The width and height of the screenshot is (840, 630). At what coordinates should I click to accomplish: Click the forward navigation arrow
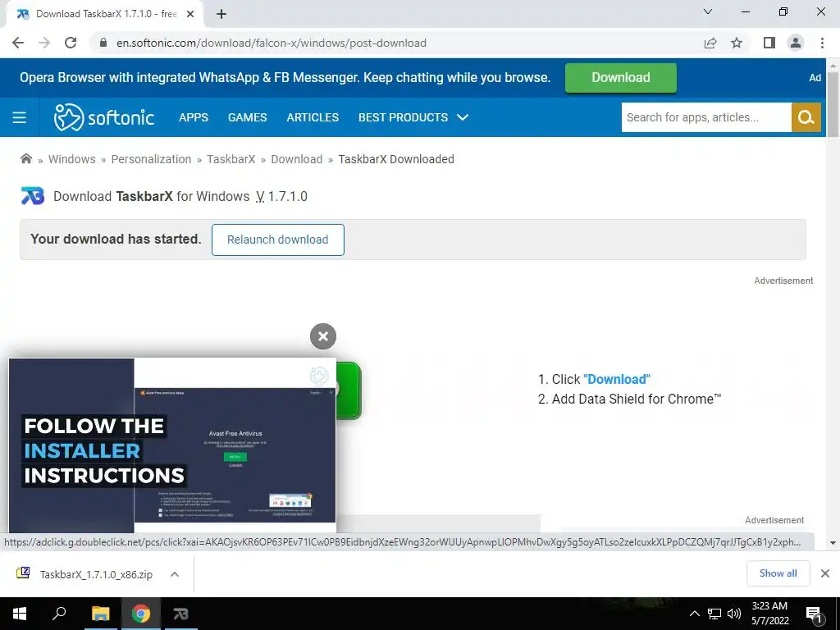point(44,43)
